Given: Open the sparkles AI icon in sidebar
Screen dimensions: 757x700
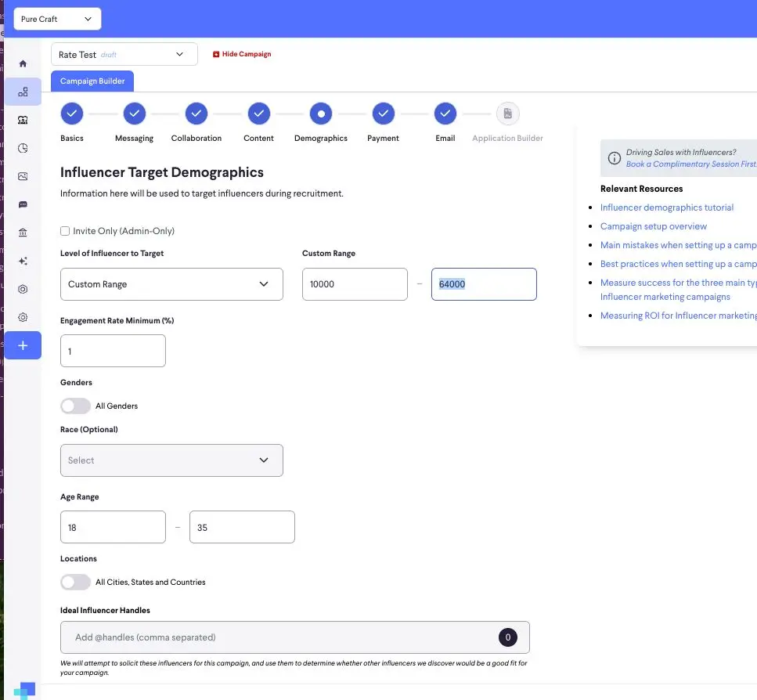Looking at the screenshot, I should [x=23, y=261].
